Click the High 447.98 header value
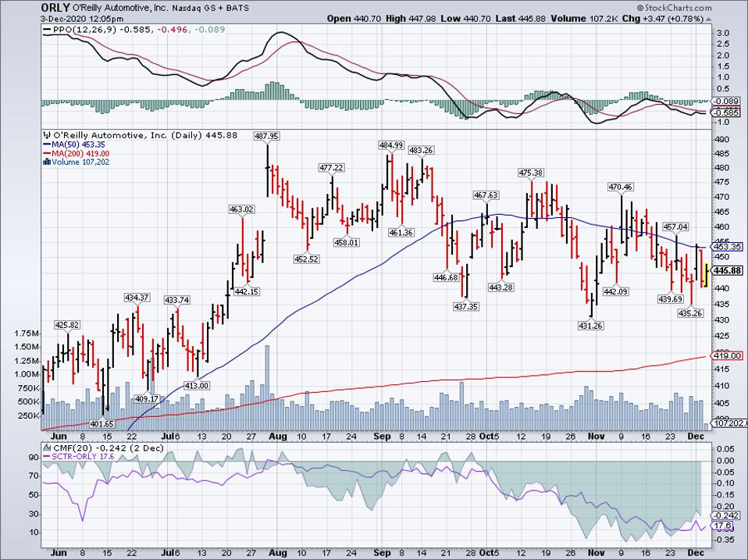 (411, 19)
